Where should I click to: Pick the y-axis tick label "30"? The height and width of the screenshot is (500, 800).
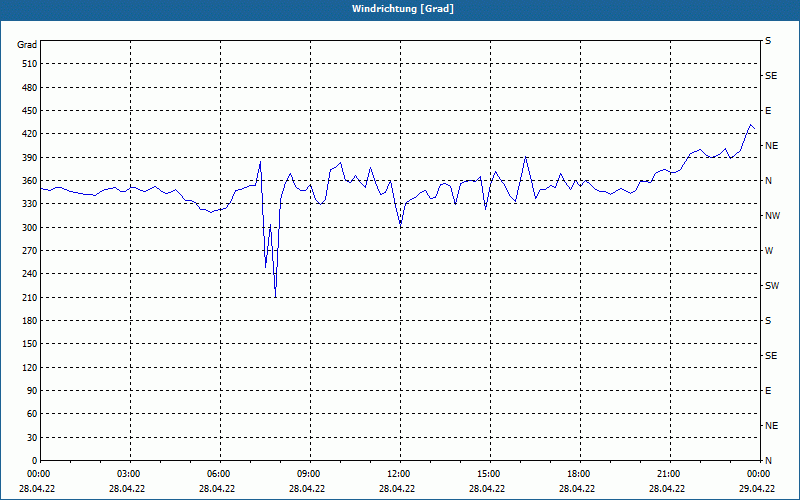tap(32, 437)
